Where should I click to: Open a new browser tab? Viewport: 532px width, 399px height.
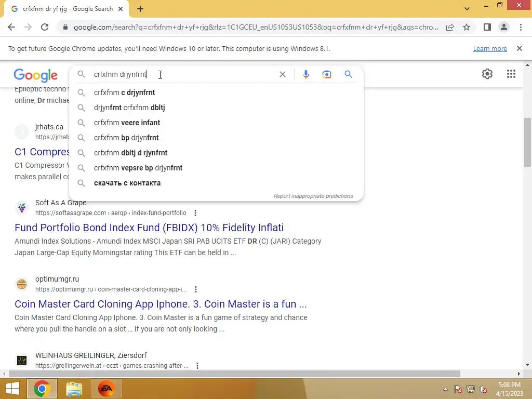[x=140, y=9]
